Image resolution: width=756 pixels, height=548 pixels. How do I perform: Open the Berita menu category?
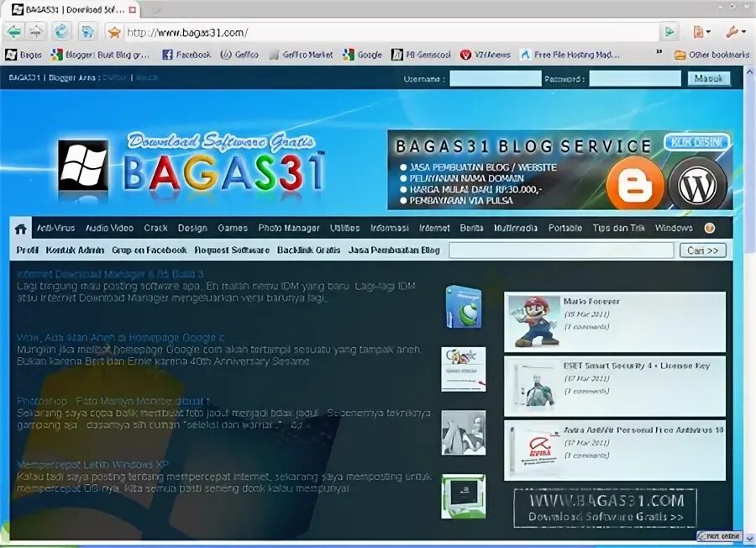tap(471, 228)
